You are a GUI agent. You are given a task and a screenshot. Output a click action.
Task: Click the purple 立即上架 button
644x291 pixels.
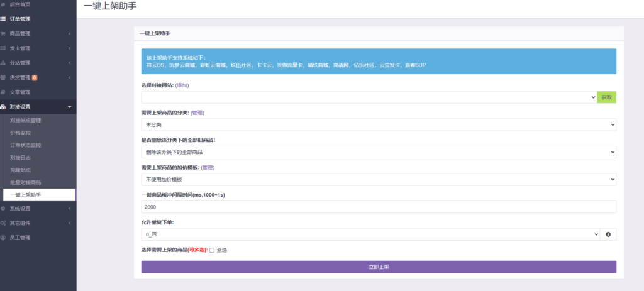pyautogui.click(x=379, y=266)
